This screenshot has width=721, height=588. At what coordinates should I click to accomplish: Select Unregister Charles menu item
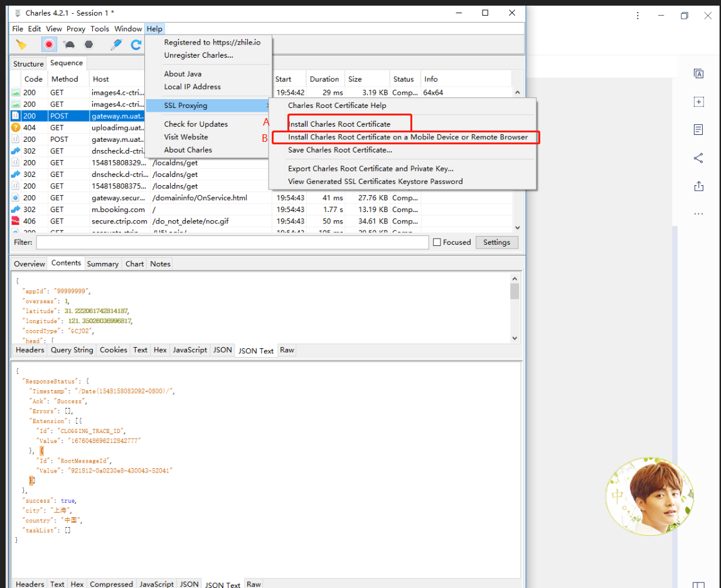coord(199,55)
